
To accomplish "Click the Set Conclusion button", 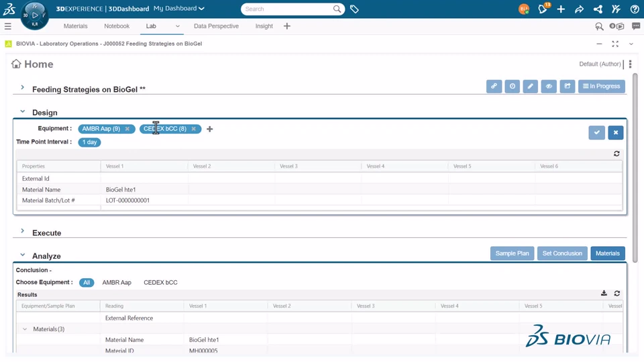I will pos(562,253).
